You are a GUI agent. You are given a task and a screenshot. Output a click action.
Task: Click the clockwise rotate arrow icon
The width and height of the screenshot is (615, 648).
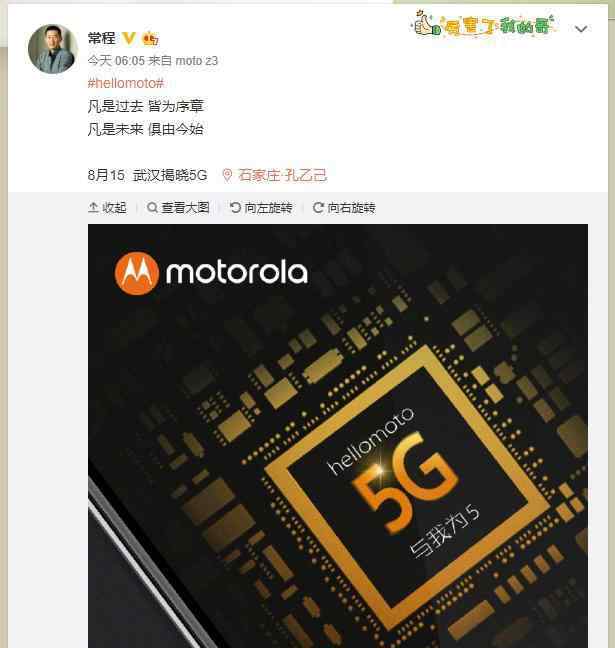coord(318,207)
